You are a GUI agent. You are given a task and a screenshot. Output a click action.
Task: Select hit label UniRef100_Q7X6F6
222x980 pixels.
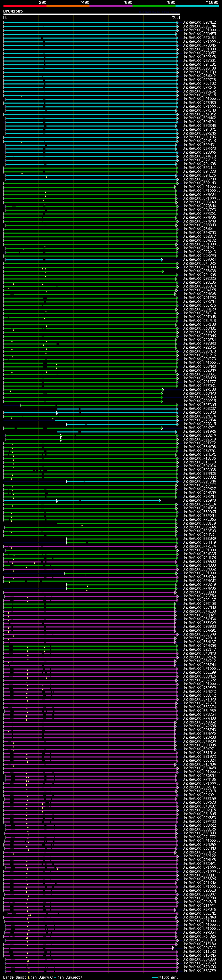199,88
